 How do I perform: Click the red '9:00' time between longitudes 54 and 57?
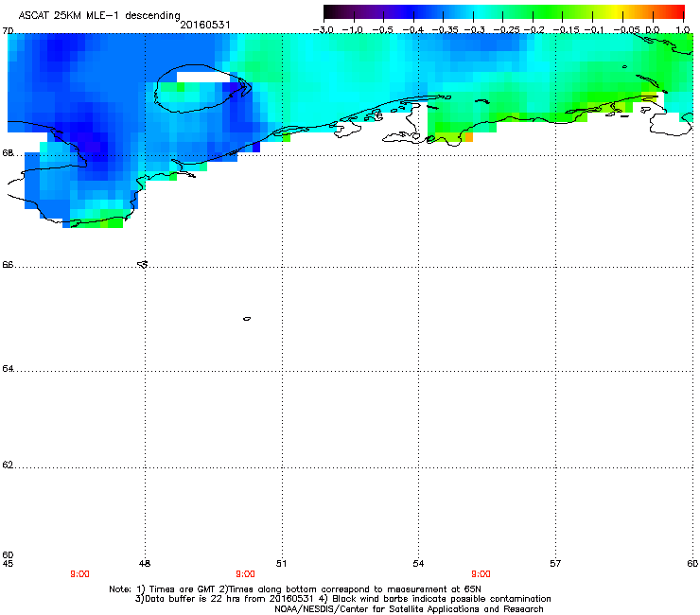pos(481,574)
